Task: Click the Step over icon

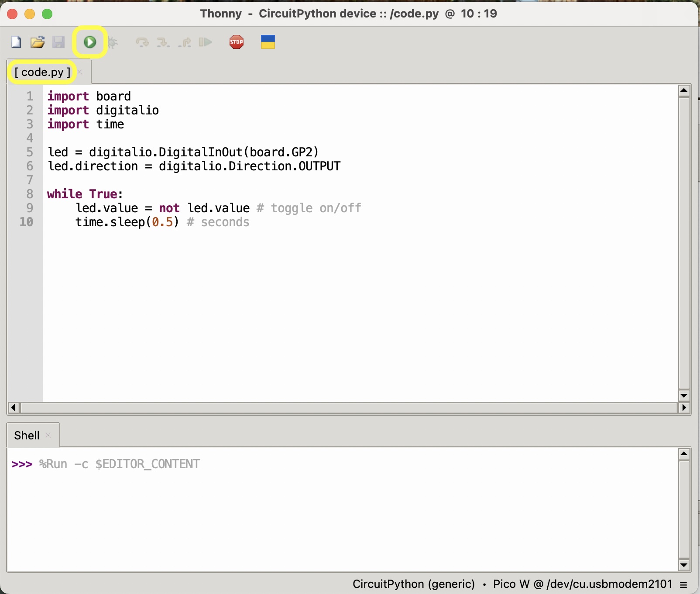Action: click(x=142, y=42)
